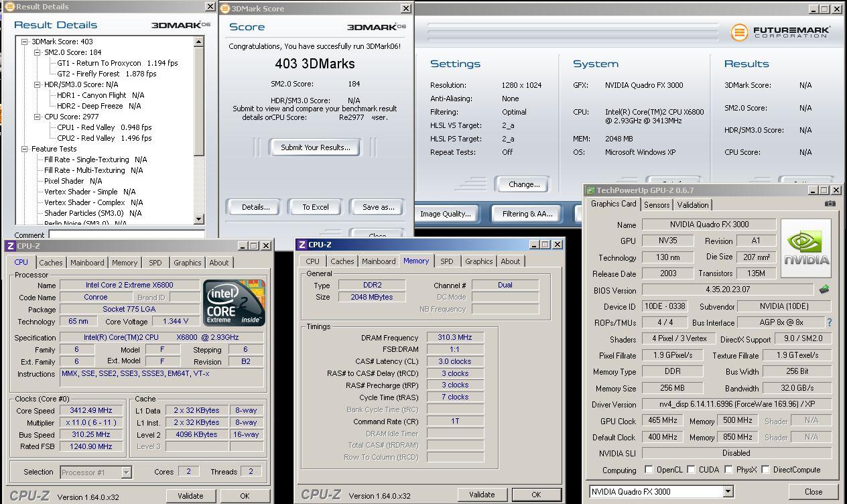This screenshot has width=847, height=504.
Task: Click the Result Details window title icon
Action: pos(10,7)
